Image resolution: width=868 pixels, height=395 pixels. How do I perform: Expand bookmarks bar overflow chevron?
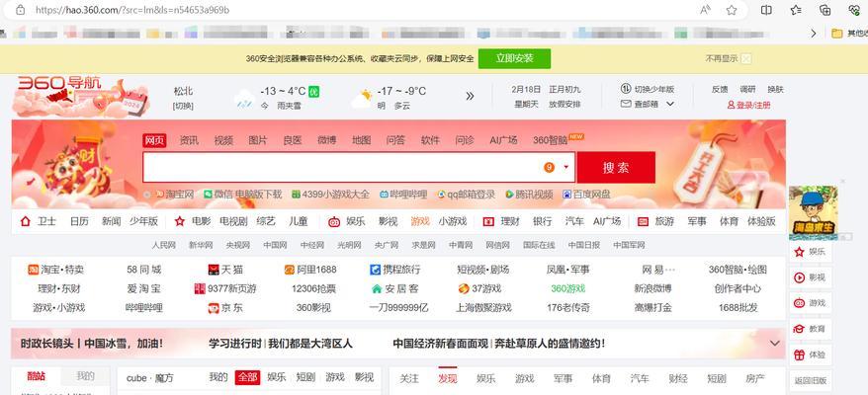[x=814, y=34]
